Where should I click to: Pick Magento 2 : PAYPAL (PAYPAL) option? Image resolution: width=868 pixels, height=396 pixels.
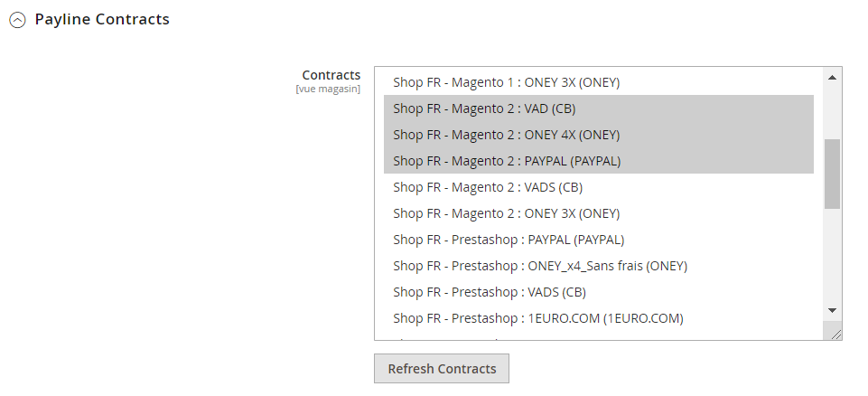tap(507, 161)
